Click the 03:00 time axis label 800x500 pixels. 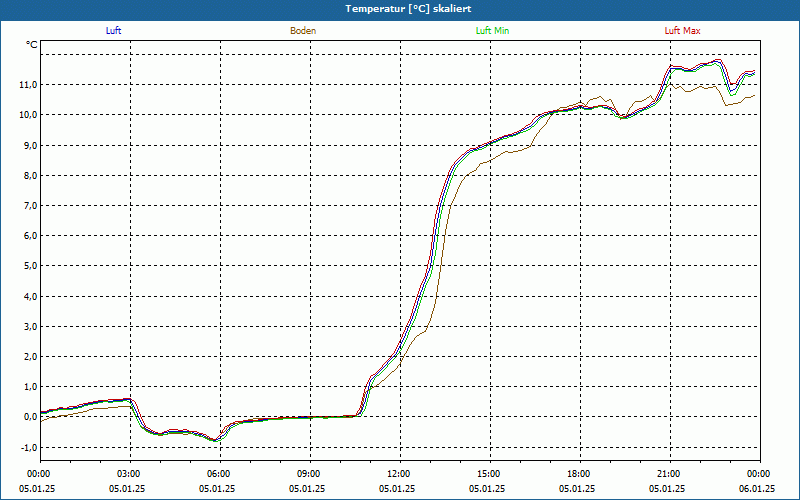pos(131,474)
